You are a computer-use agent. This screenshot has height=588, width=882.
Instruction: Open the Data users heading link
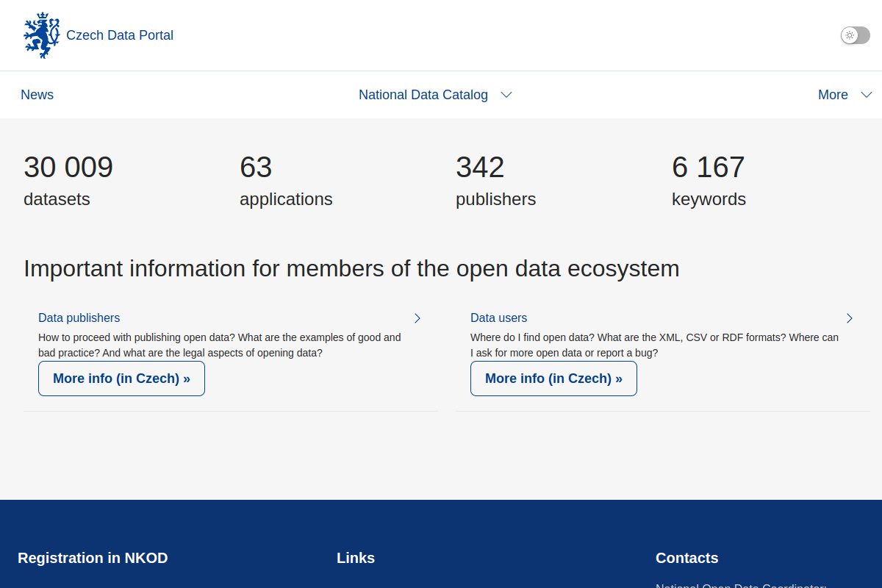click(x=499, y=318)
